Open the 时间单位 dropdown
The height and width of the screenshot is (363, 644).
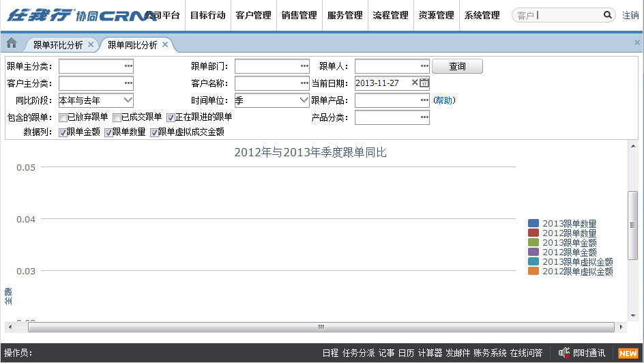coord(304,100)
